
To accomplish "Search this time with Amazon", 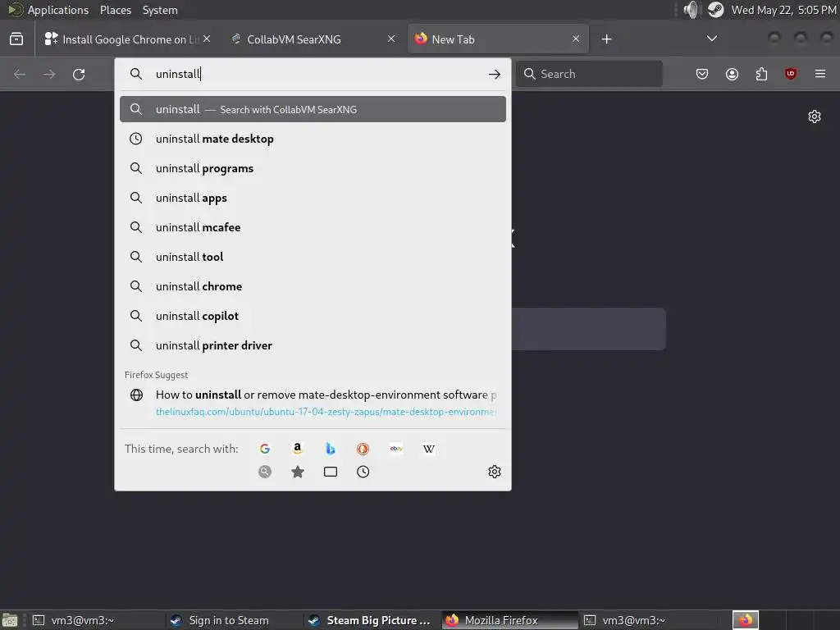I will coord(298,449).
